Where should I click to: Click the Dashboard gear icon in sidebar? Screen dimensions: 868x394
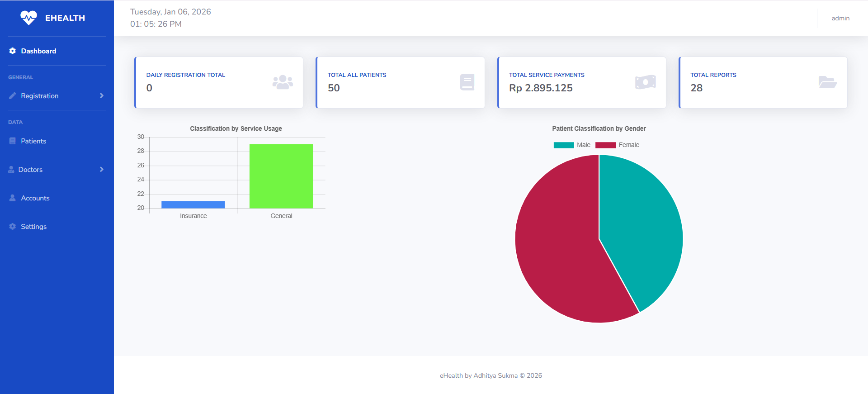[13, 51]
